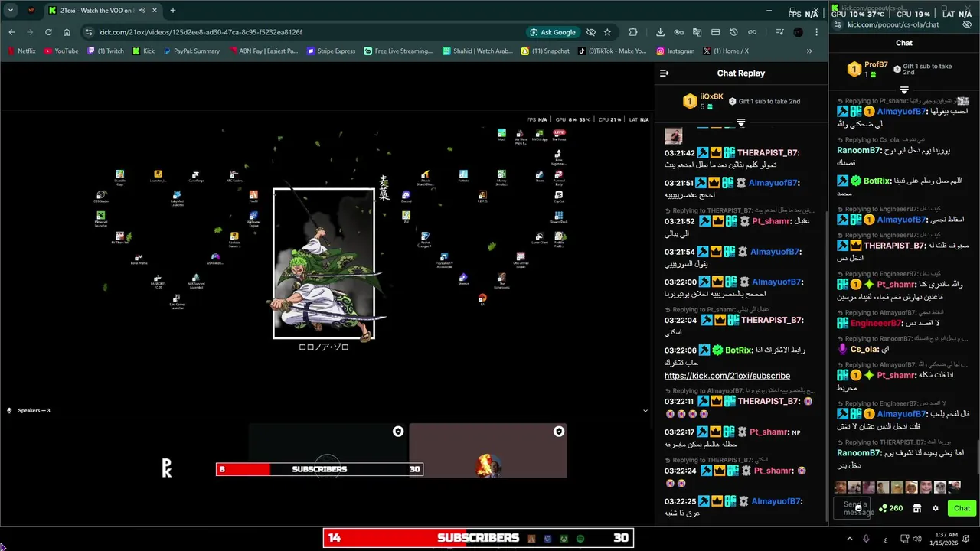
Task: Click username Pt_shamr at 03:21:52
Action: click(x=771, y=221)
